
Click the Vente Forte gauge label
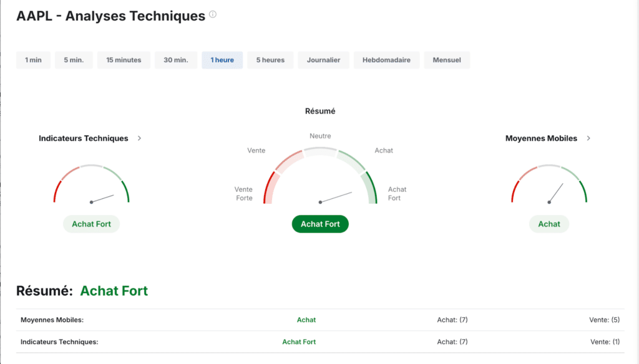244,194
